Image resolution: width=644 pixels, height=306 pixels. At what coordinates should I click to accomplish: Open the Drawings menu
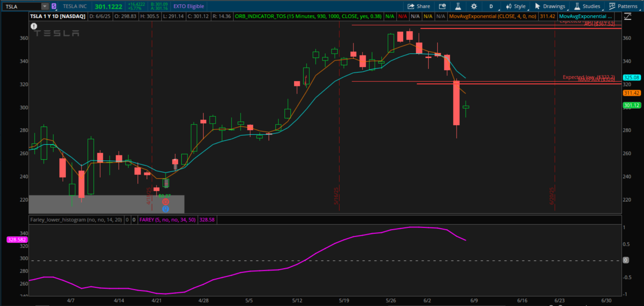(550, 6)
